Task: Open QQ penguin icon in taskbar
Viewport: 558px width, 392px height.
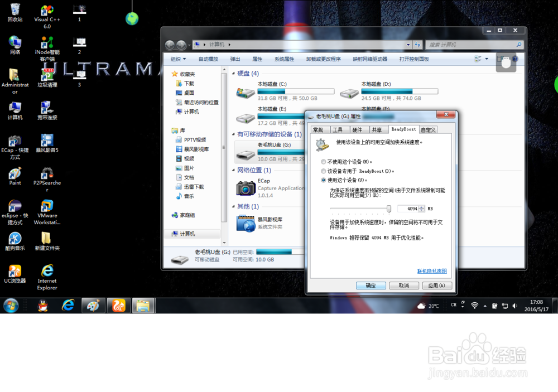Action: (43, 306)
